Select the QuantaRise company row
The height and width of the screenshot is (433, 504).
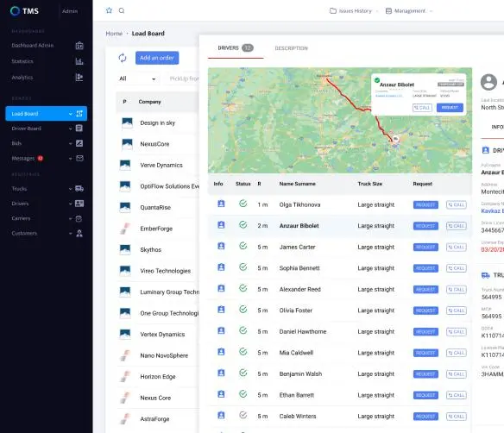click(x=157, y=208)
